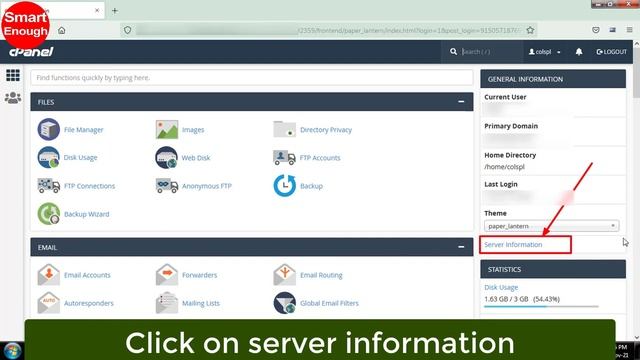This screenshot has width=640, height=360.
Task: Click the File Manager text link
Action: tap(84, 130)
